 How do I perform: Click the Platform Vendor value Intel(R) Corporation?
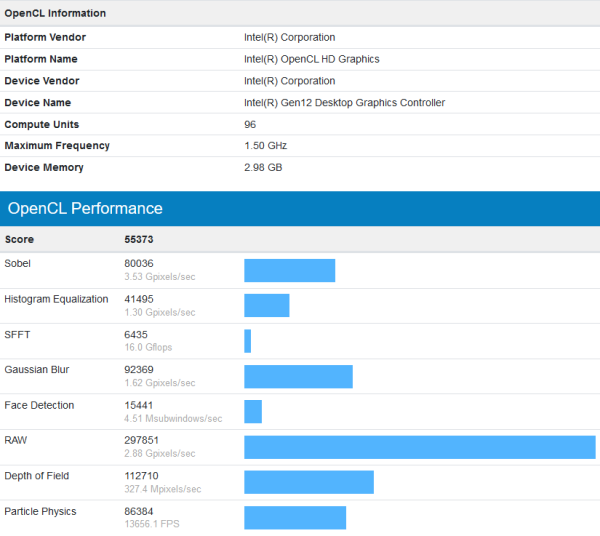coord(289,37)
